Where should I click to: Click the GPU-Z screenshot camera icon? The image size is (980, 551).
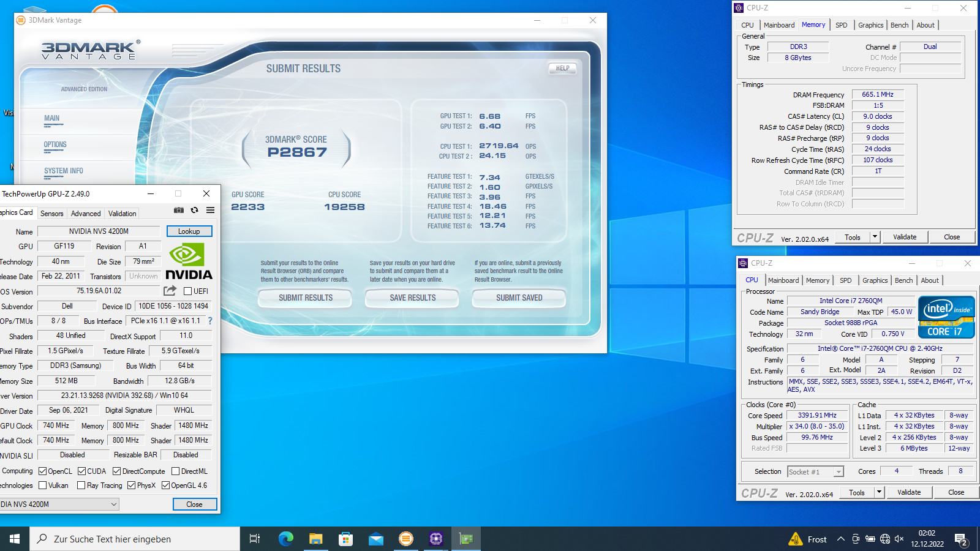click(179, 210)
